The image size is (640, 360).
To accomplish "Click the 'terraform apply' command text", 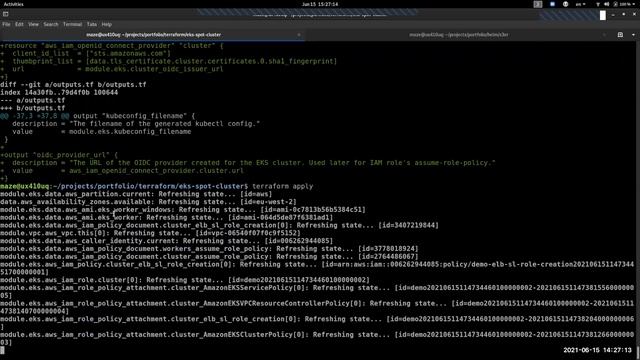I will [x=282, y=186].
